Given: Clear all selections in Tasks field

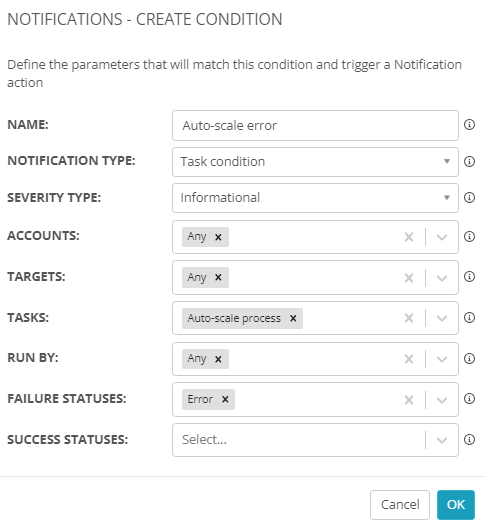Looking at the screenshot, I should [409, 318].
